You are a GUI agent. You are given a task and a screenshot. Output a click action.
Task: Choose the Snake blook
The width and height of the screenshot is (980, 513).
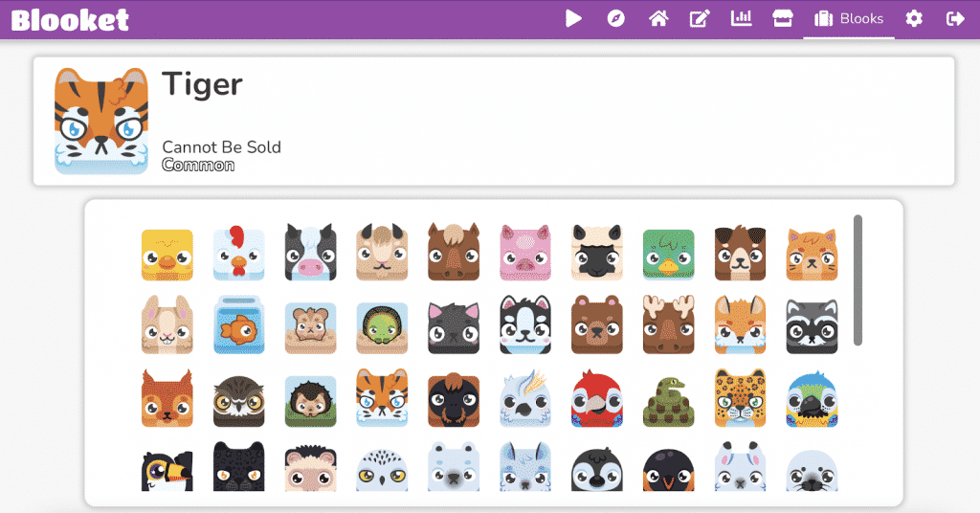pos(669,398)
